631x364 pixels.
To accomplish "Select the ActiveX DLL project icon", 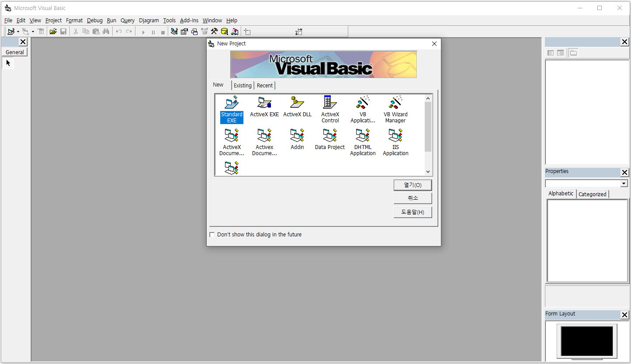I will 297,106.
